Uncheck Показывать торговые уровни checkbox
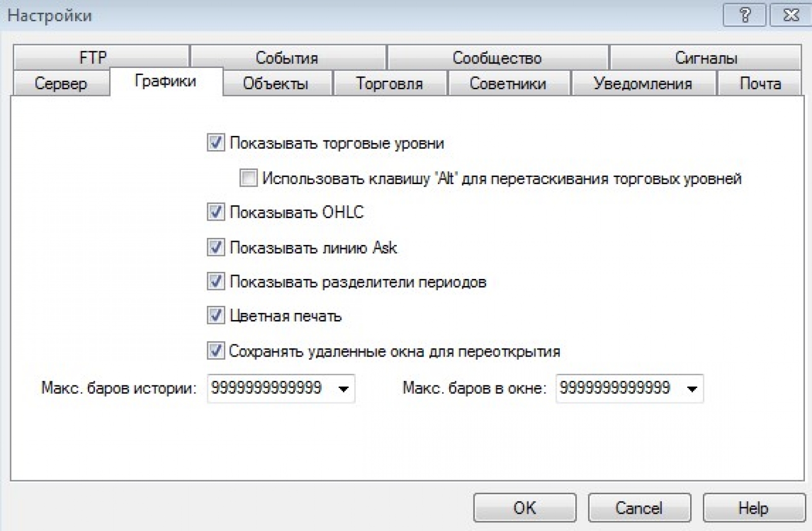Image resolution: width=812 pixels, height=531 pixels. pyautogui.click(x=216, y=143)
